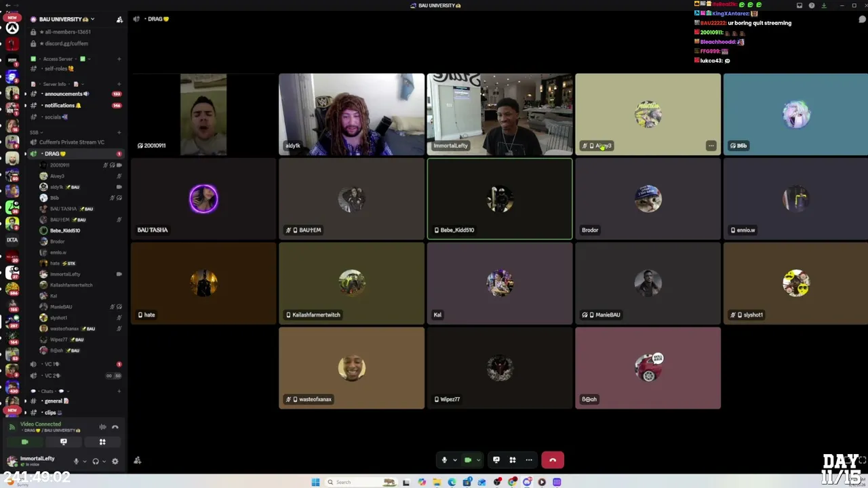The height and width of the screenshot is (488, 868).
Task: Open IXTA server in server list
Action: tap(12, 240)
